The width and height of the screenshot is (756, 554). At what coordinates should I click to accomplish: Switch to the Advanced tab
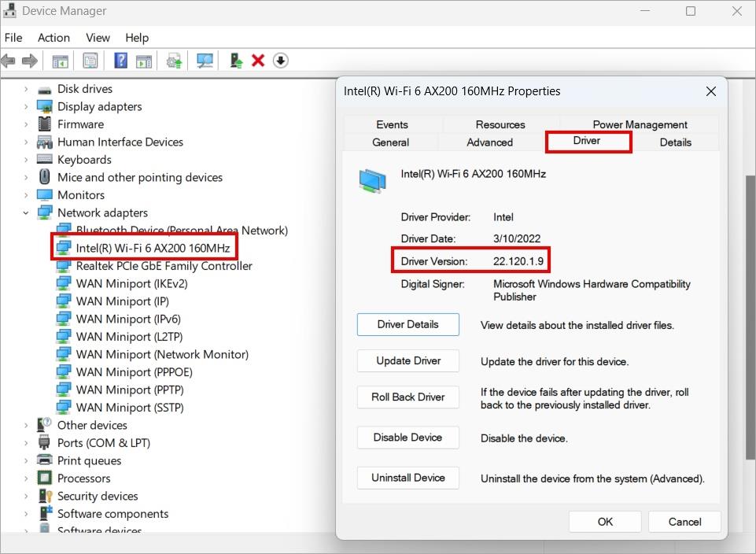(490, 142)
